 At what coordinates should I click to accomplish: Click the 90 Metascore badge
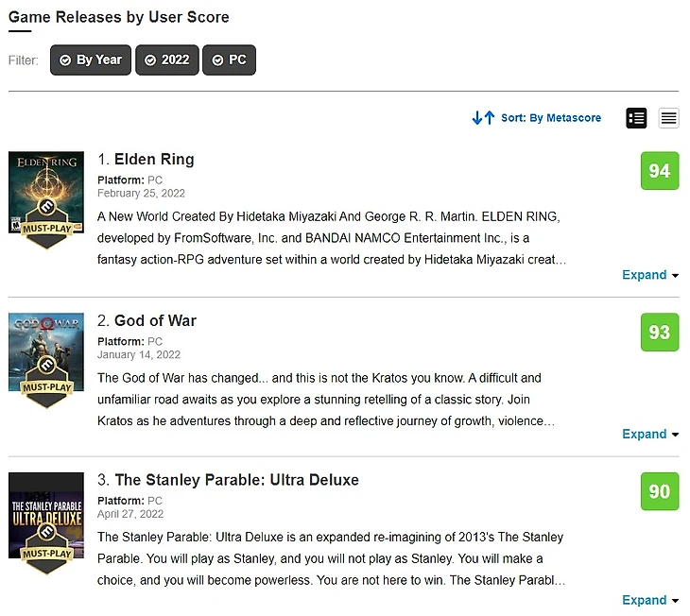pos(660,491)
